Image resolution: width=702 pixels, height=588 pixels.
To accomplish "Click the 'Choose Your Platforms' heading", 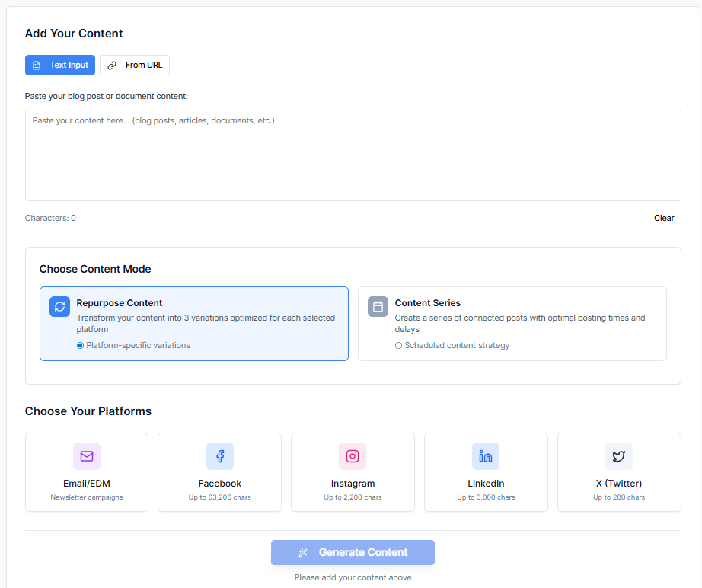I will 88,411.
